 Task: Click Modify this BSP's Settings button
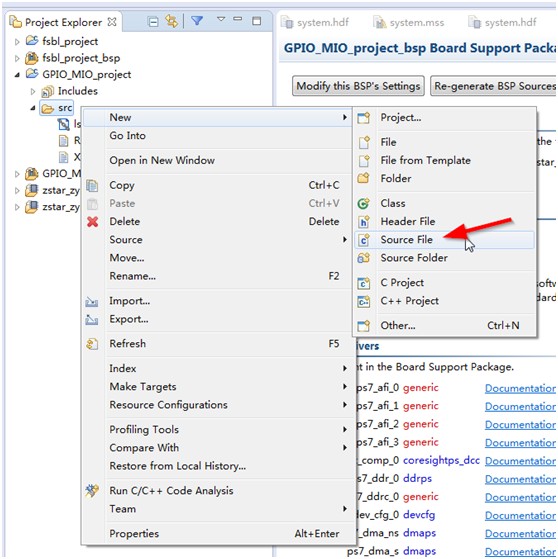pyautogui.click(x=358, y=86)
